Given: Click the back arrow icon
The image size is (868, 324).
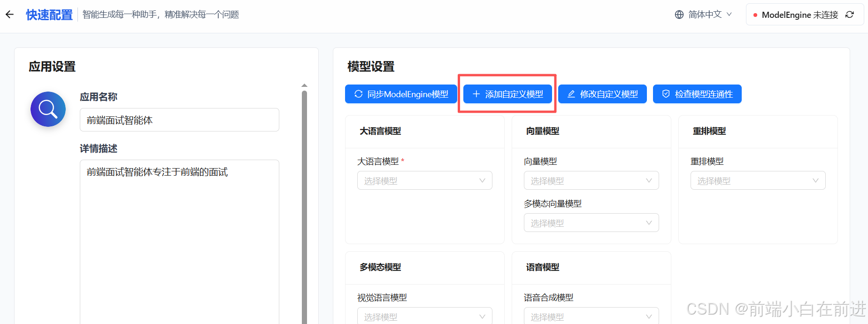Looking at the screenshot, I should (9, 15).
